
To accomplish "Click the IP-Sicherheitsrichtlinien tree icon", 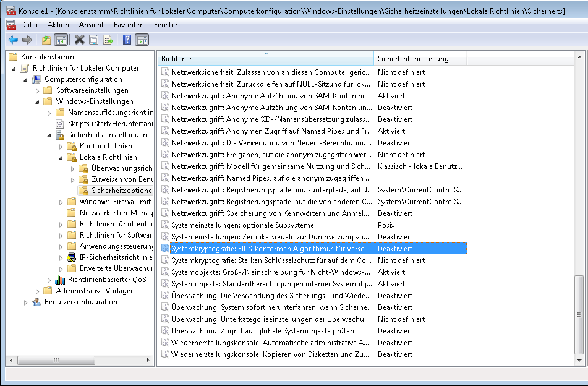I will 72,257.
